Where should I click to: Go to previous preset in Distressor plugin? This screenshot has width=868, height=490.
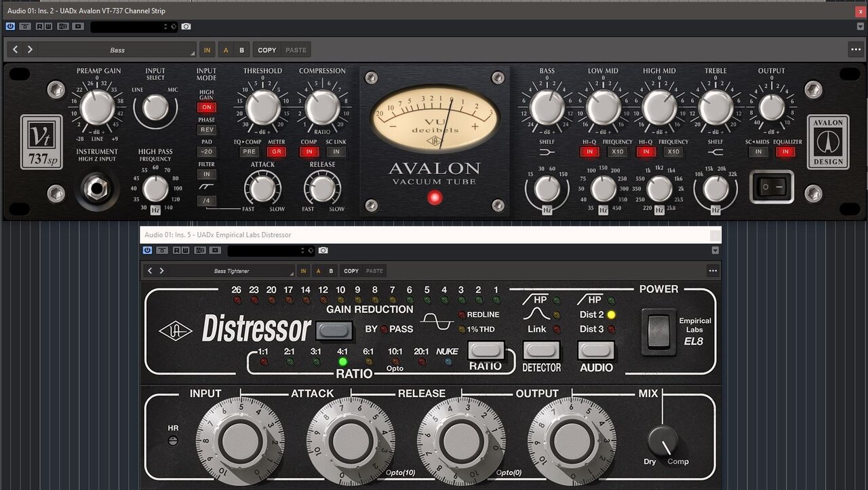[151, 271]
